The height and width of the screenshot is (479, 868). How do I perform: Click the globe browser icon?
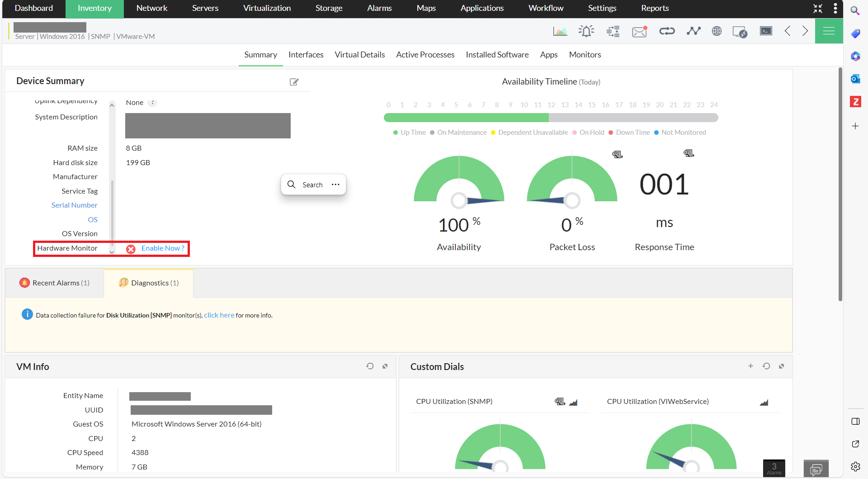click(717, 31)
